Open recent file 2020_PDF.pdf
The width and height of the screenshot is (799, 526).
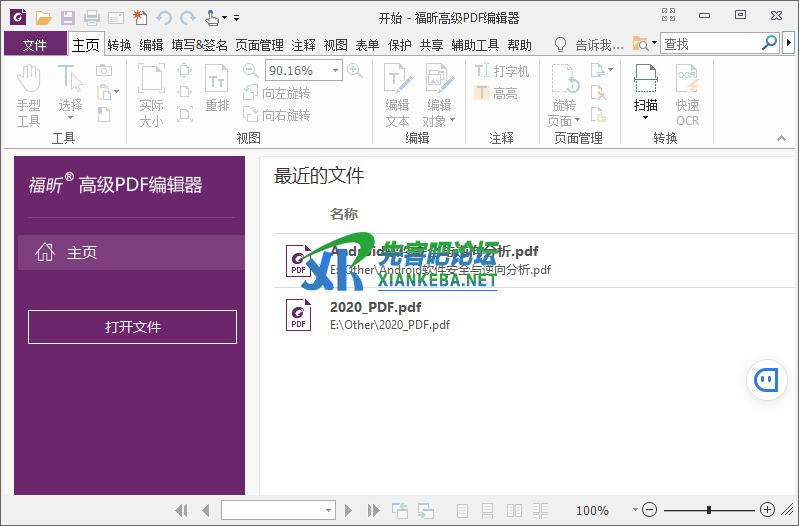[375, 308]
